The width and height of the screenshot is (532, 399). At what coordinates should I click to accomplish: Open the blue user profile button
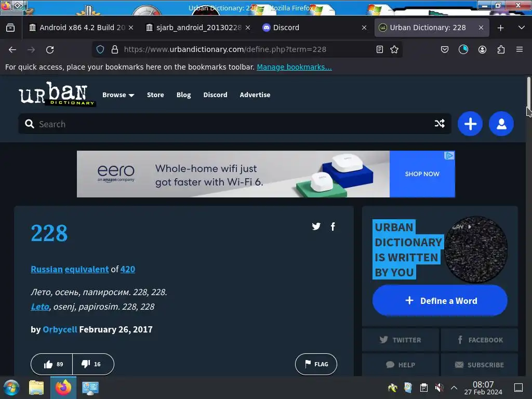tap(501, 124)
